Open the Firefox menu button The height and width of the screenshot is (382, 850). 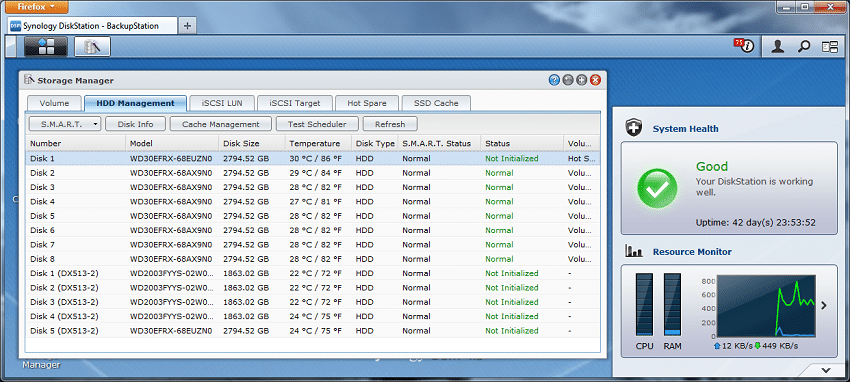pyautogui.click(x=36, y=7)
